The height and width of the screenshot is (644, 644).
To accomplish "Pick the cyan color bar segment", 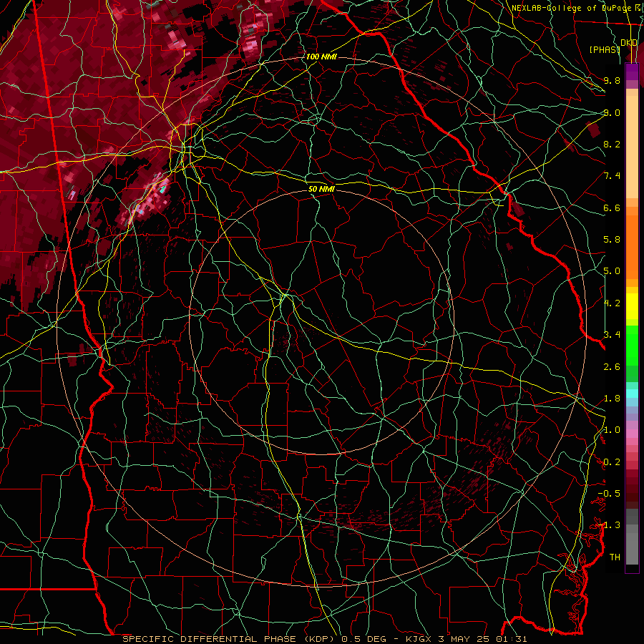I will (x=632, y=394).
